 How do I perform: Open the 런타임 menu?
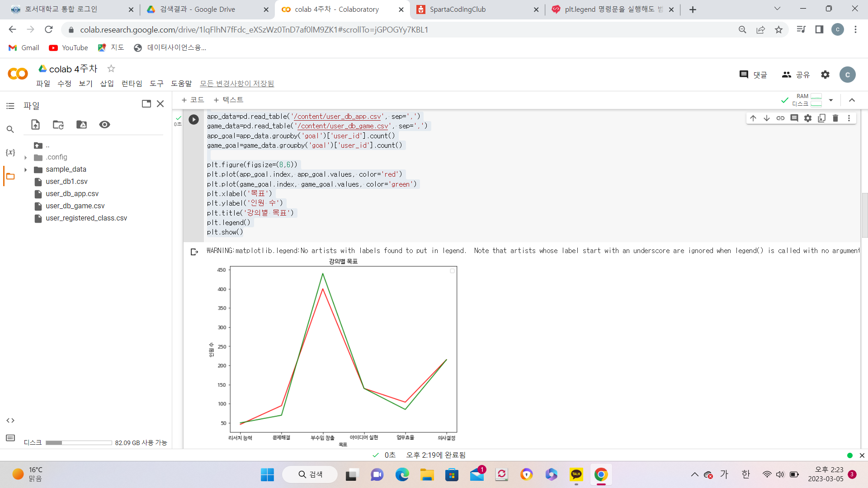point(132,84)
